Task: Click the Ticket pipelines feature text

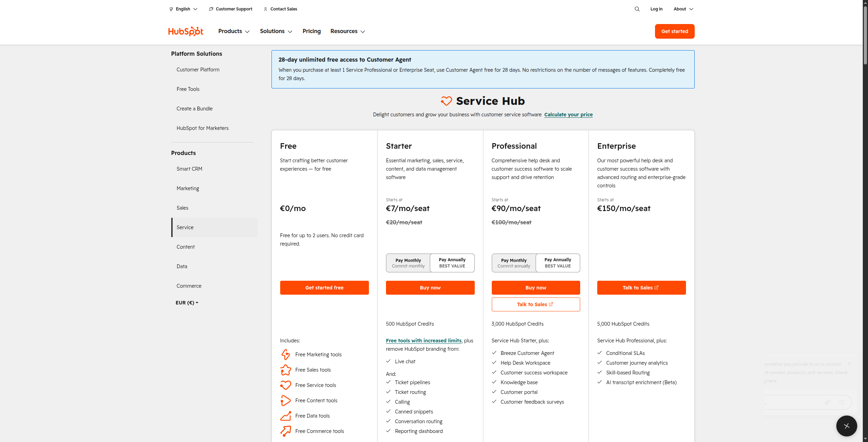Action: [412, 382]
